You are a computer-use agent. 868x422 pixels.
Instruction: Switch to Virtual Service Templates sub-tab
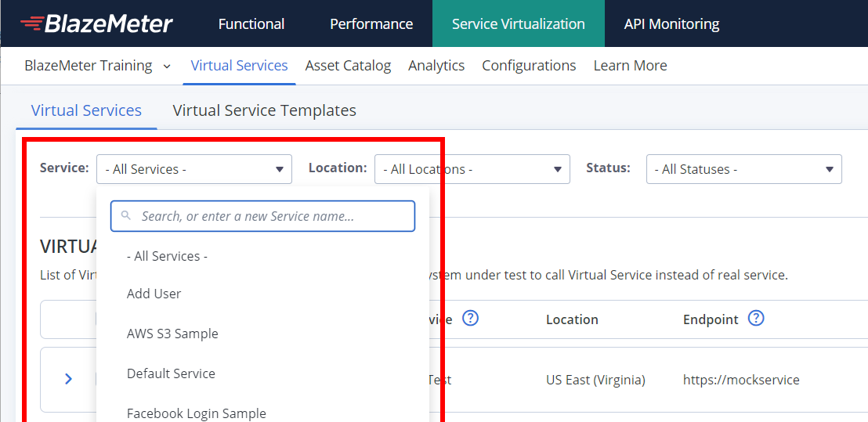(x=264, y=110)
